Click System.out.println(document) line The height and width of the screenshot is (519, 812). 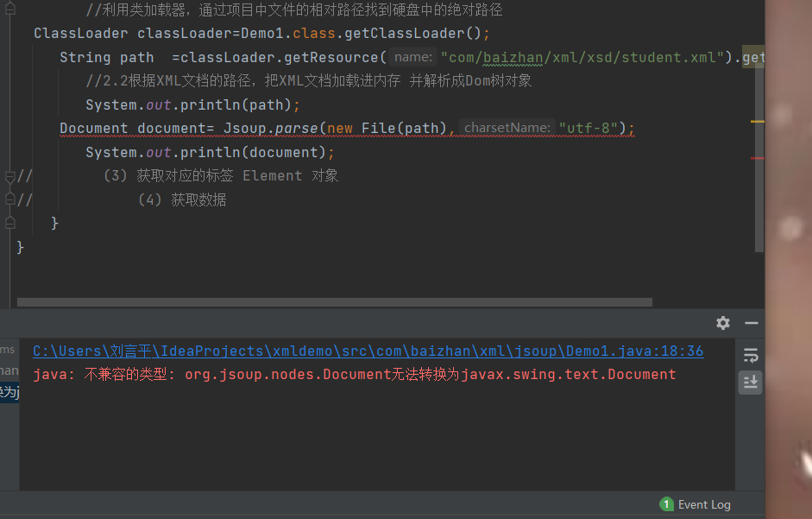(211, 153)
